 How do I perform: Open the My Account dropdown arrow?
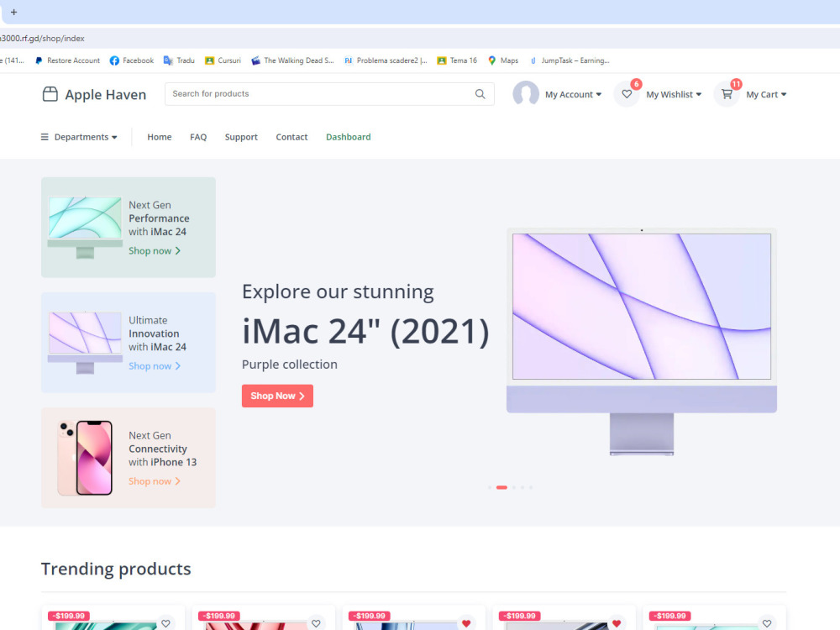[x=600, y=94]
